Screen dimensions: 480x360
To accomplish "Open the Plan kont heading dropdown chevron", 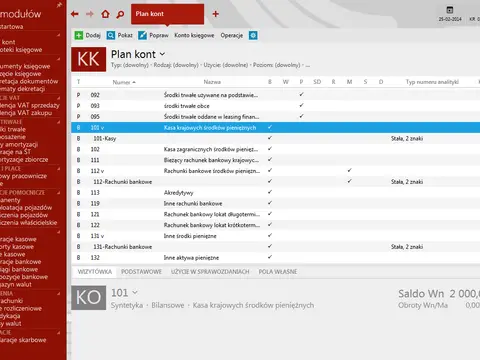I will point(162,54).
